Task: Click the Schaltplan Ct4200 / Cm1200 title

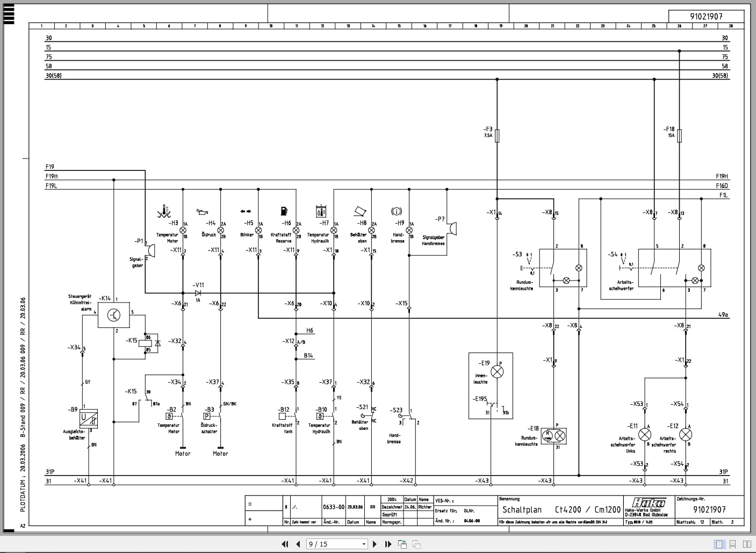Action: click(x=561, y=509)
